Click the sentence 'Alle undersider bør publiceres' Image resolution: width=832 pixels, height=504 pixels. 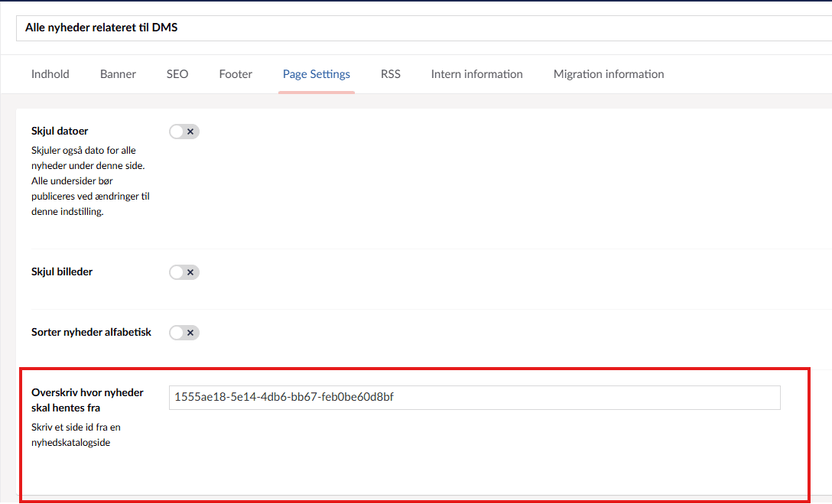tap(90, 189)
